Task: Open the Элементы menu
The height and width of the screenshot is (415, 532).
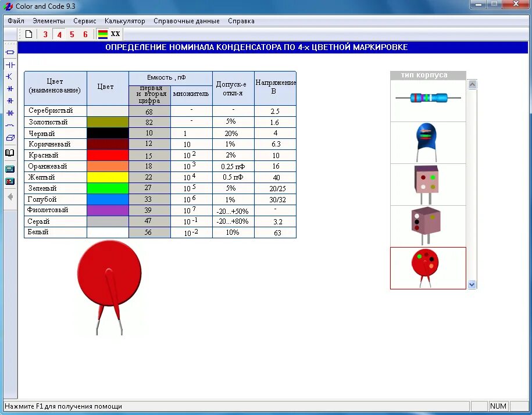Action: (x=48, y=21)
